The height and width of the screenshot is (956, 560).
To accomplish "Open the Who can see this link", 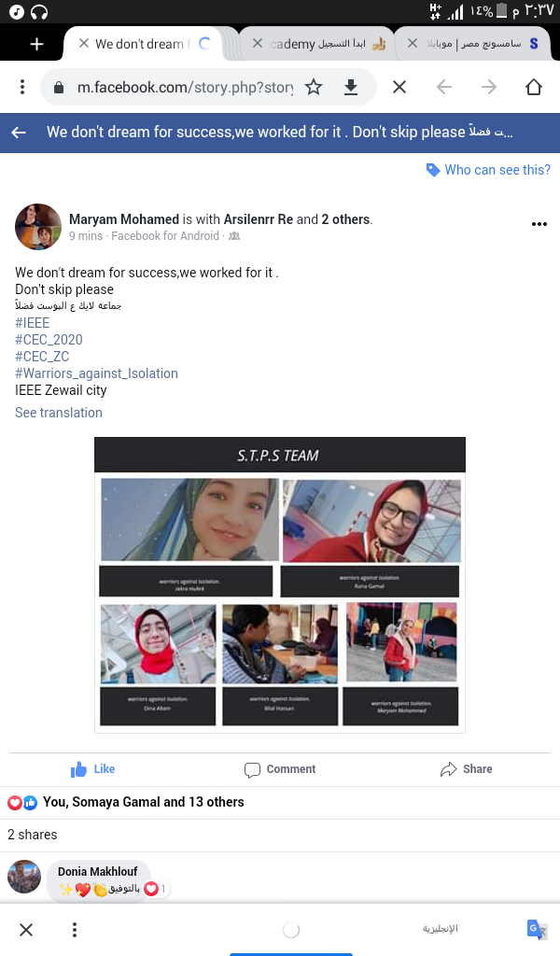I will 489,170.
